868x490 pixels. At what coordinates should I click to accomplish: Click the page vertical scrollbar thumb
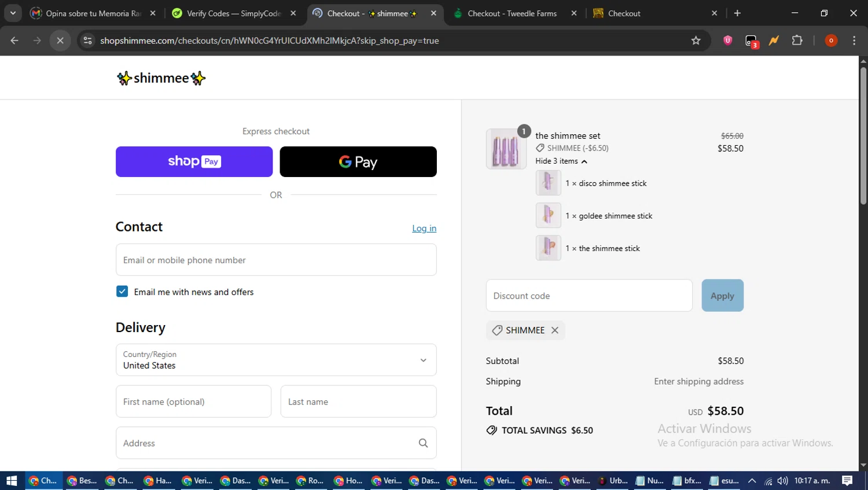[863, 136]
